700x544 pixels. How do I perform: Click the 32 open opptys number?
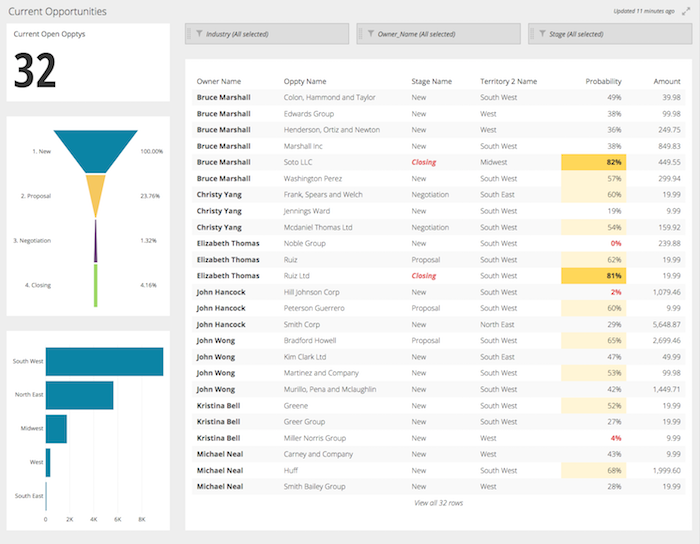35,70
